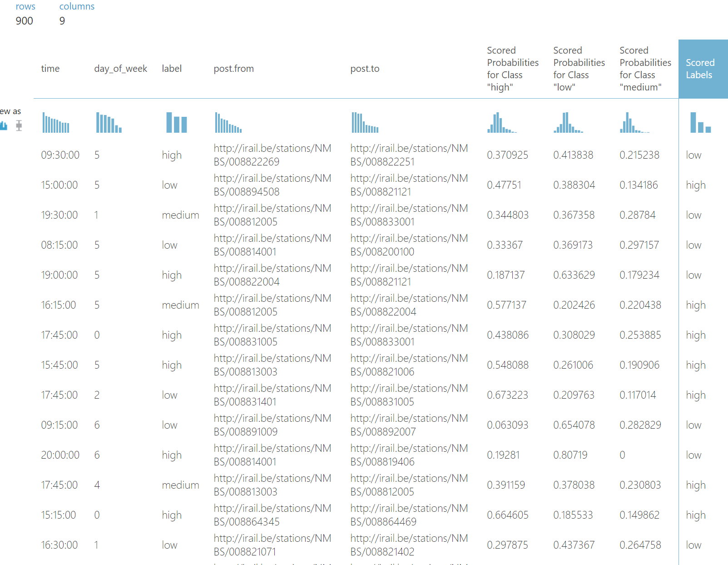The width and height of the screenshot is (728, 565).
Task: Select the post.from histogram thumbnail
Action: (228, 122)
